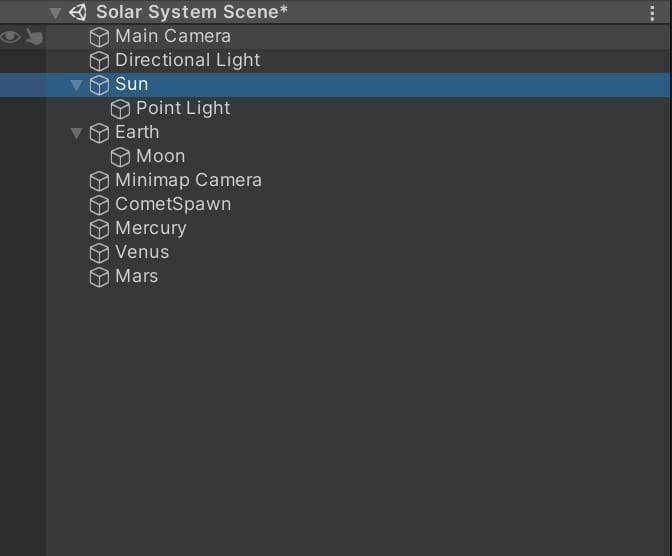
Task: Click the cube icon beside Point Light
Action: coord(120,109)
